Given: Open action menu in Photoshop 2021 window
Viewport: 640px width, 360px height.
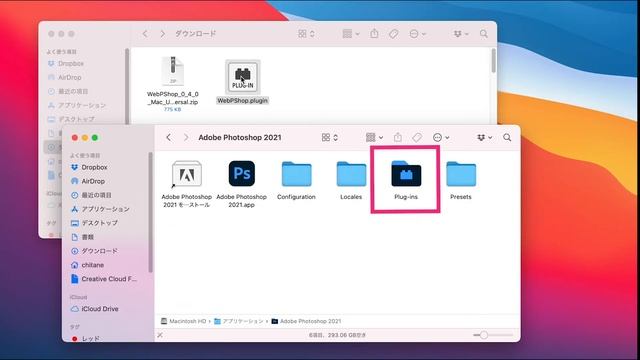Looking at the screenshot, I should click(x=441, y=138).
